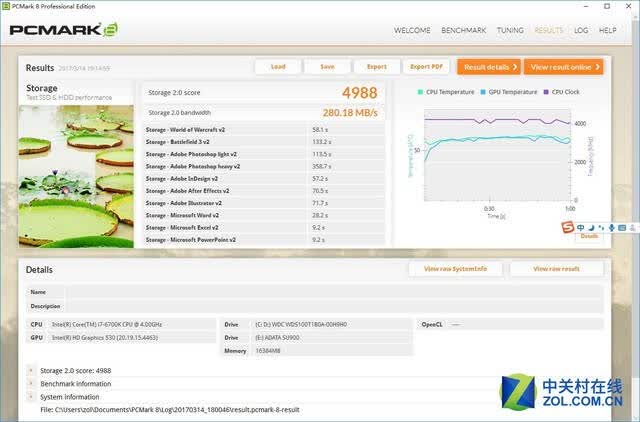Click View result online button
Image resolution: width=640 pixels, height=422 pixels.
click(x=564, y=67)
